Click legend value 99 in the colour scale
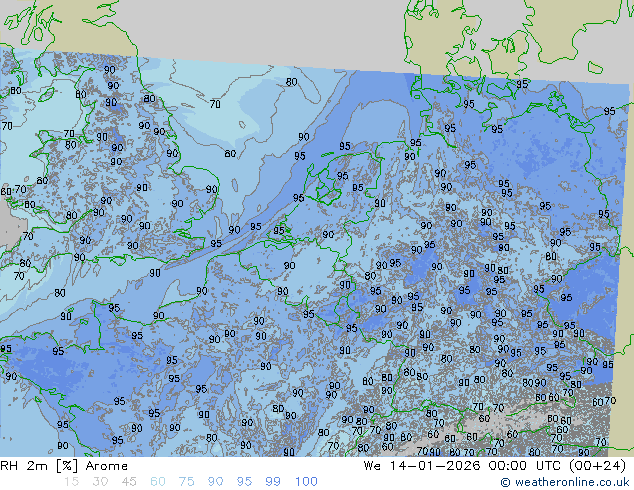The width and height of the screenshot is (634, 490). pos(273,482)
